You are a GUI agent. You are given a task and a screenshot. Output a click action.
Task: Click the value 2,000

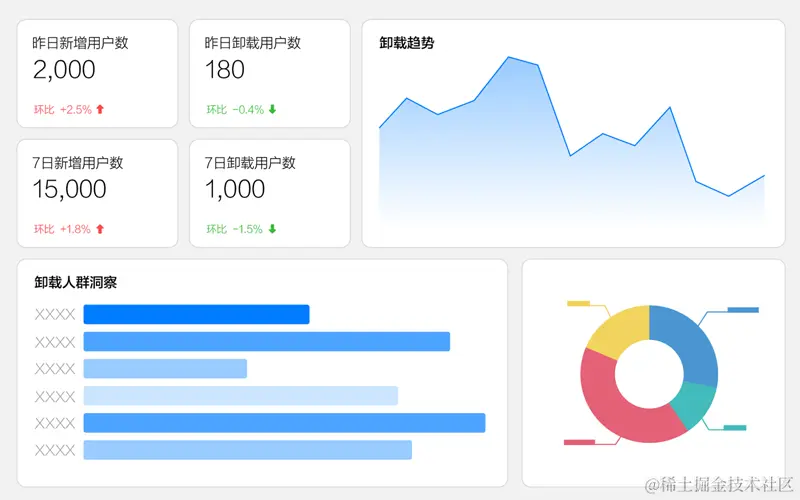(64, 70)
